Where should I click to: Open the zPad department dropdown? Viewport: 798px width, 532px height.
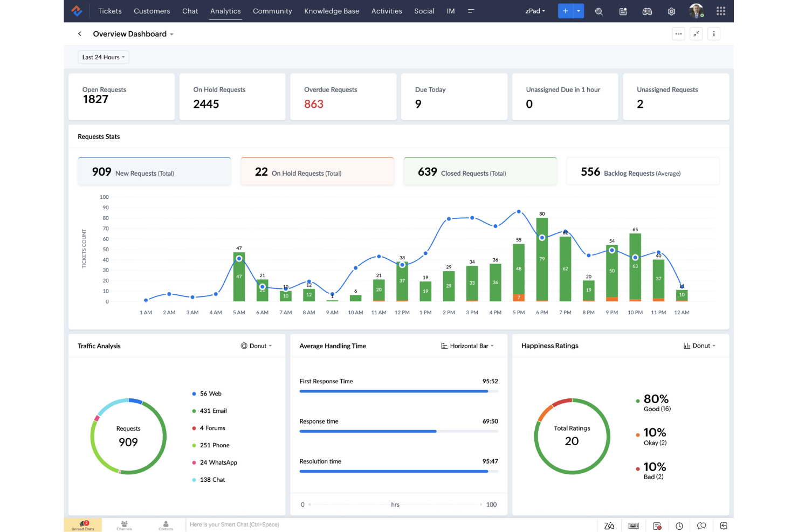(535, 11)
